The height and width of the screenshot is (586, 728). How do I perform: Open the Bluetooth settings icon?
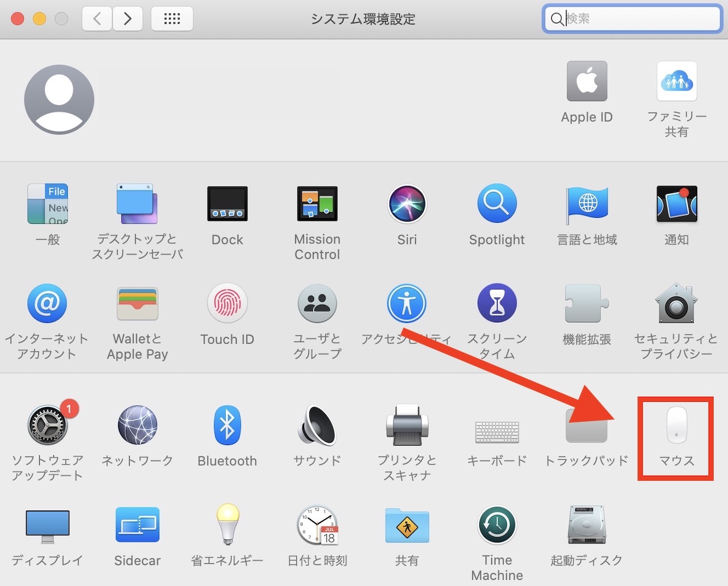click(x=227, y=425)
